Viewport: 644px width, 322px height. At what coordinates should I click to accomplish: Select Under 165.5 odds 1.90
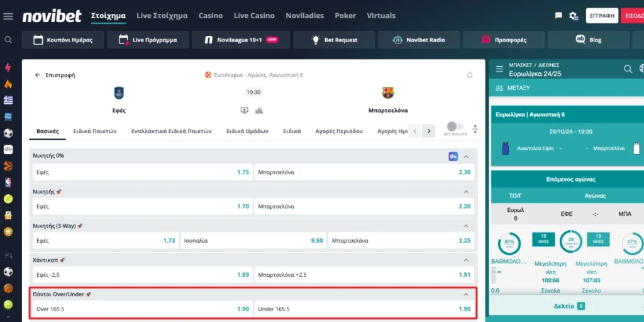click(364, 309)
